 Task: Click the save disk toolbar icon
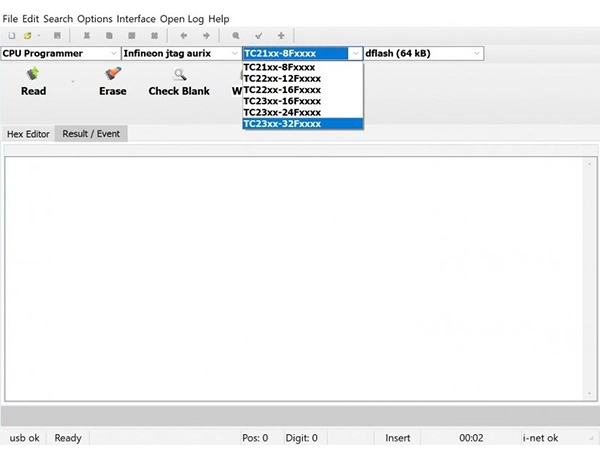58,35
